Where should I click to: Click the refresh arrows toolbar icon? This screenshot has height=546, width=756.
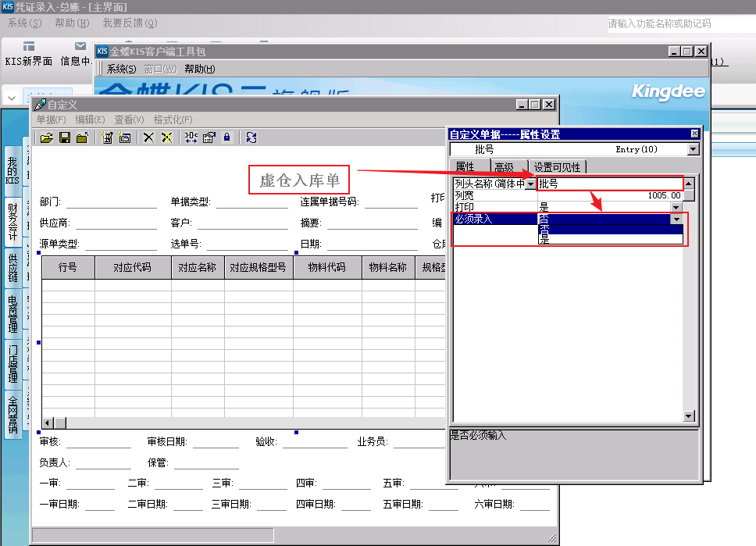(x=251, y=137)
